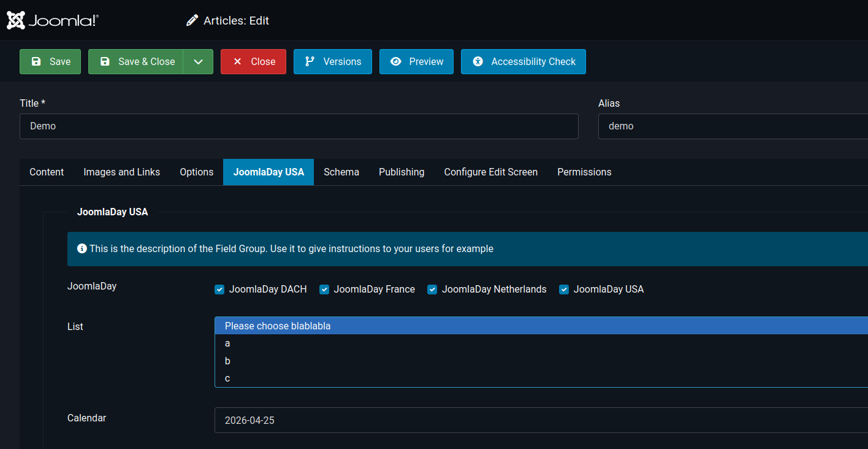Open the Save & Close dropdown arrow

pos(198,61)
